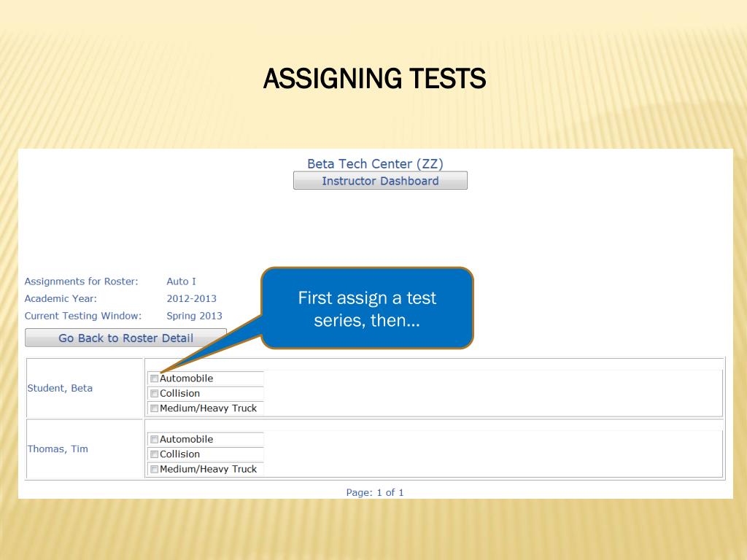Click the Academic Year value 2012-2013
Screen dimensions: 747x560
[x=191, y=298]
